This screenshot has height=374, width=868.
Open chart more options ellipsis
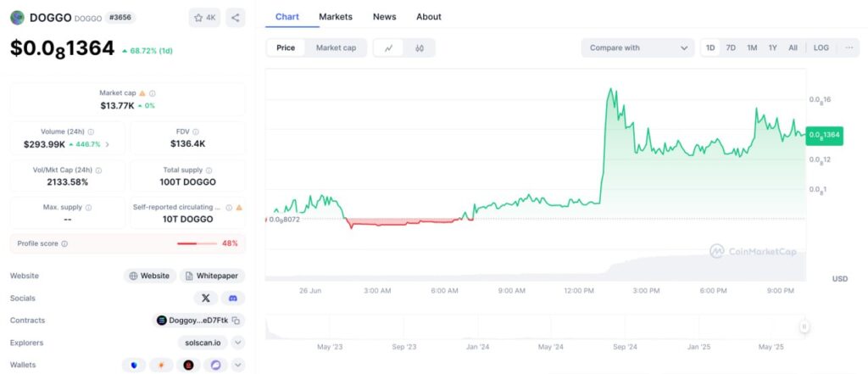click(x=849, y=47)
